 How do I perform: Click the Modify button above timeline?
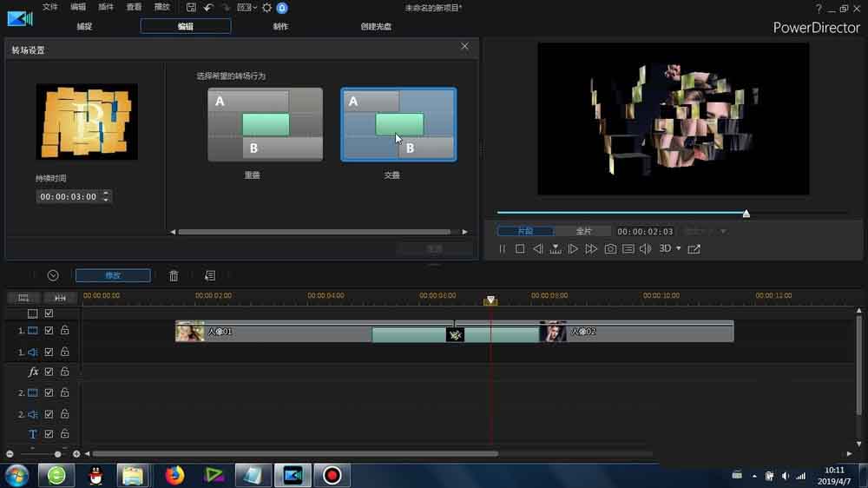click(113, 275)
